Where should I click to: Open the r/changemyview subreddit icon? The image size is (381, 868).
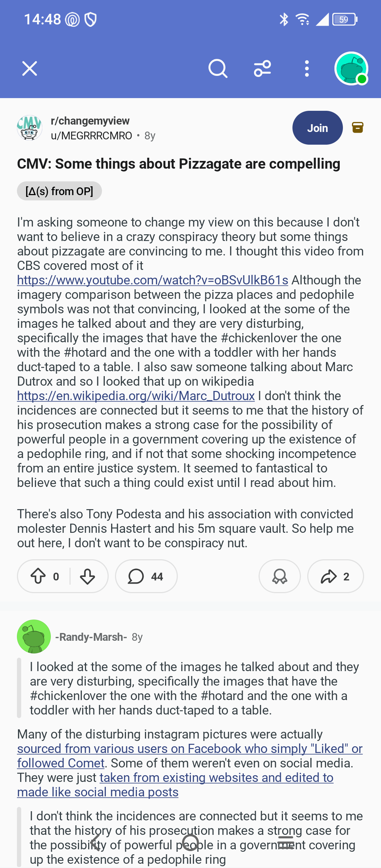(x=30, y=128)
